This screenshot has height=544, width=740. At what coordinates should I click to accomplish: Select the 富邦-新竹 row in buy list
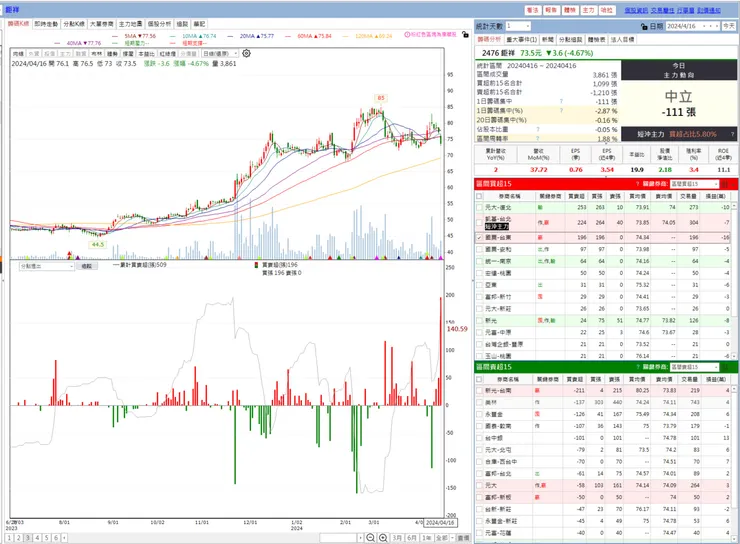point(603,297)
